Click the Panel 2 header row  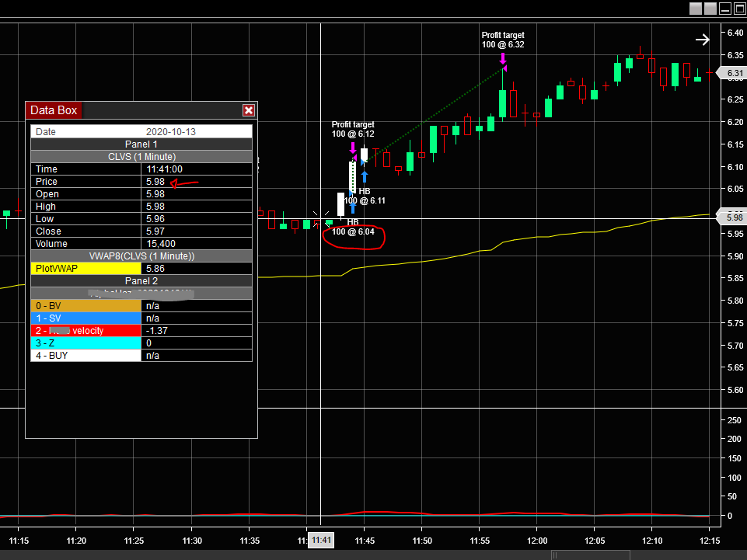pyautogui.click(x=141, y=281)
